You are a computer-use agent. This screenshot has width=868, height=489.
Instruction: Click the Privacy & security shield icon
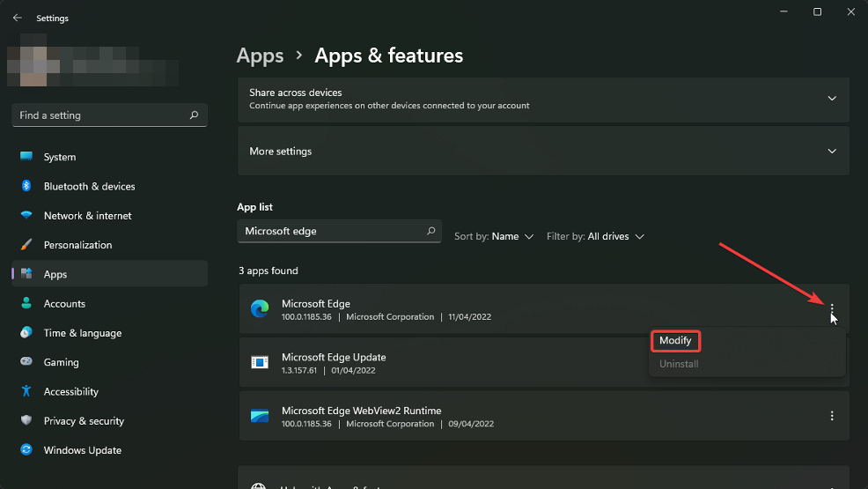point(26,420)
